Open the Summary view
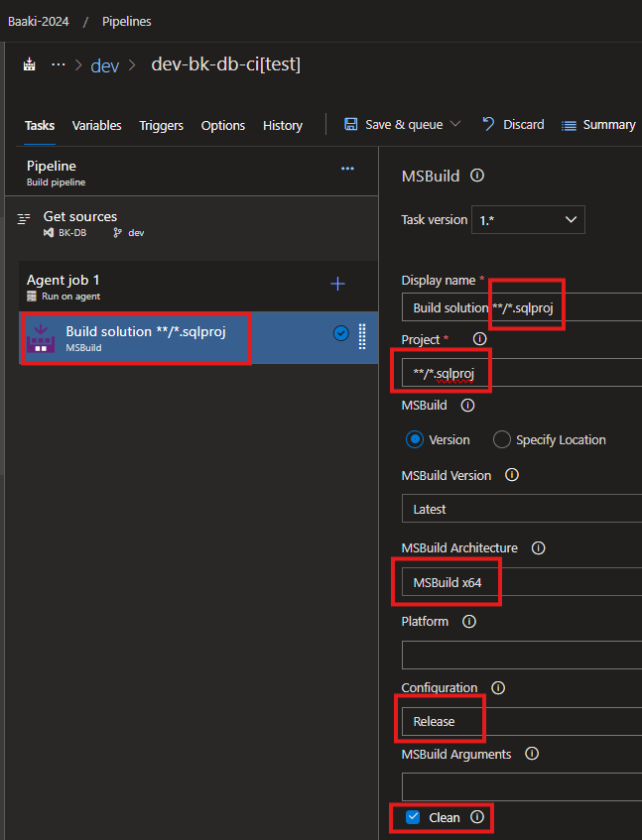The height and width of the screenshot is (840, 642). 598,125
